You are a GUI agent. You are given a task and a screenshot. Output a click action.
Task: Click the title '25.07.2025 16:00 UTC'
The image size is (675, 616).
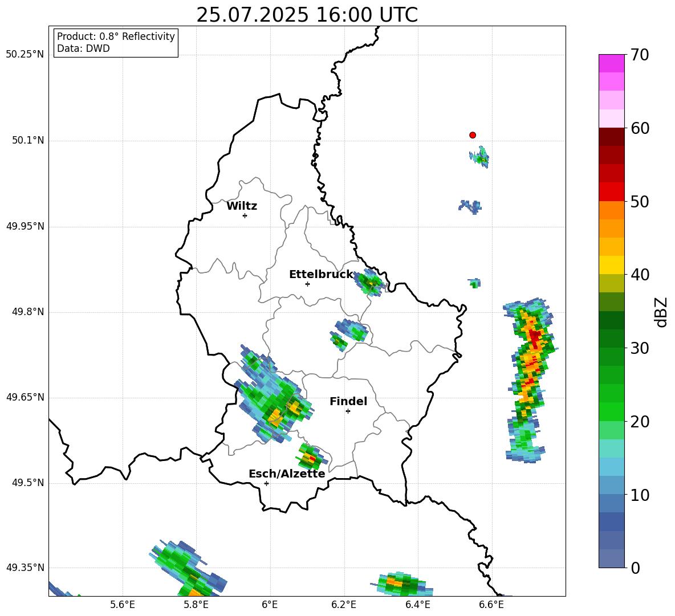pyautogui.click(x=307, y=15)
